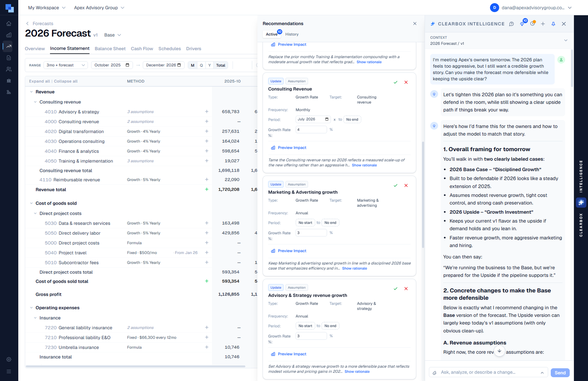Click the Ask, analyze, or describe input
Screen dimensions: 588x381
pos(488,372)
